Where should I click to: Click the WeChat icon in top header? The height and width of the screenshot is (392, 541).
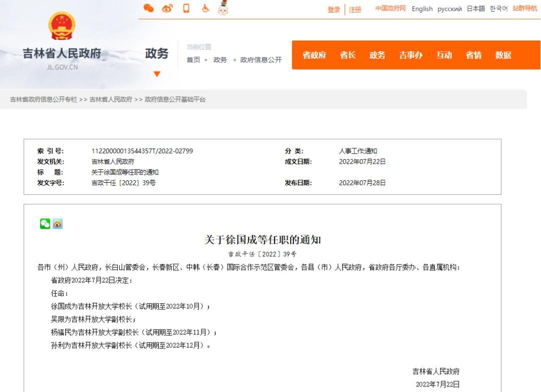point(148,8)
